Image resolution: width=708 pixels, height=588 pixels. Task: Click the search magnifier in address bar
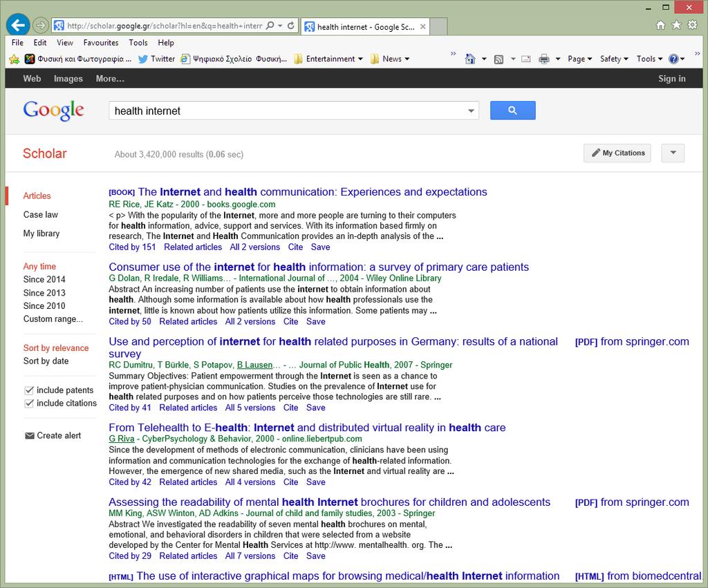[x=270, y=26]
